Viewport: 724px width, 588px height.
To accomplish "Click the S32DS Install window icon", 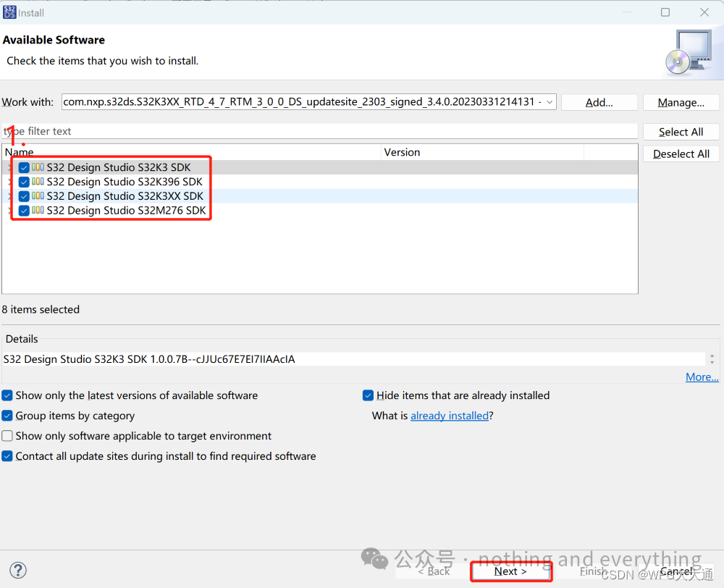I will point(9,12).
